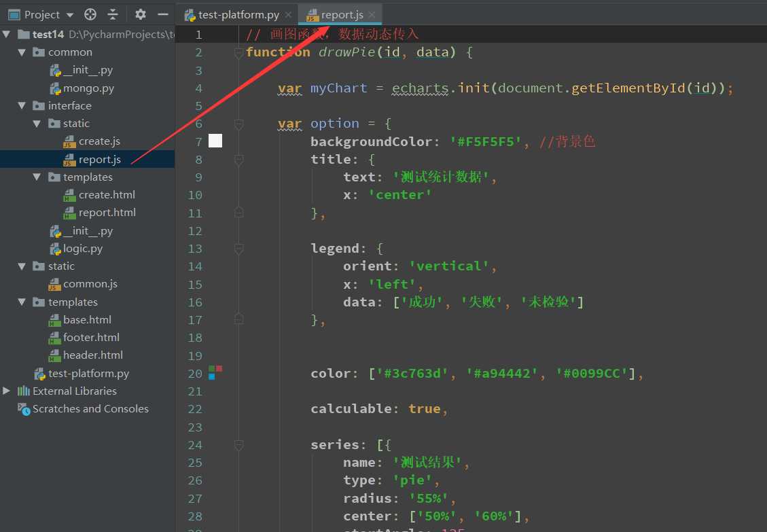Select create.js in project tree

(99, 141)
